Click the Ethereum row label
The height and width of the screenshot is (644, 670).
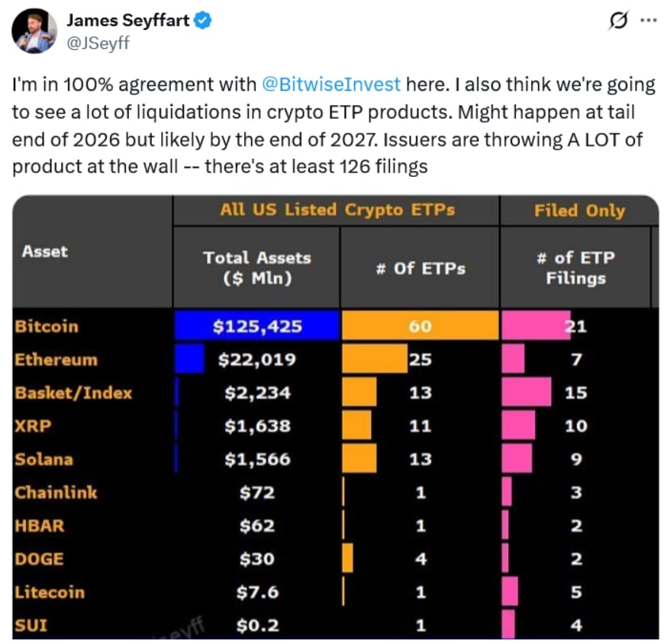click(56, 359)
